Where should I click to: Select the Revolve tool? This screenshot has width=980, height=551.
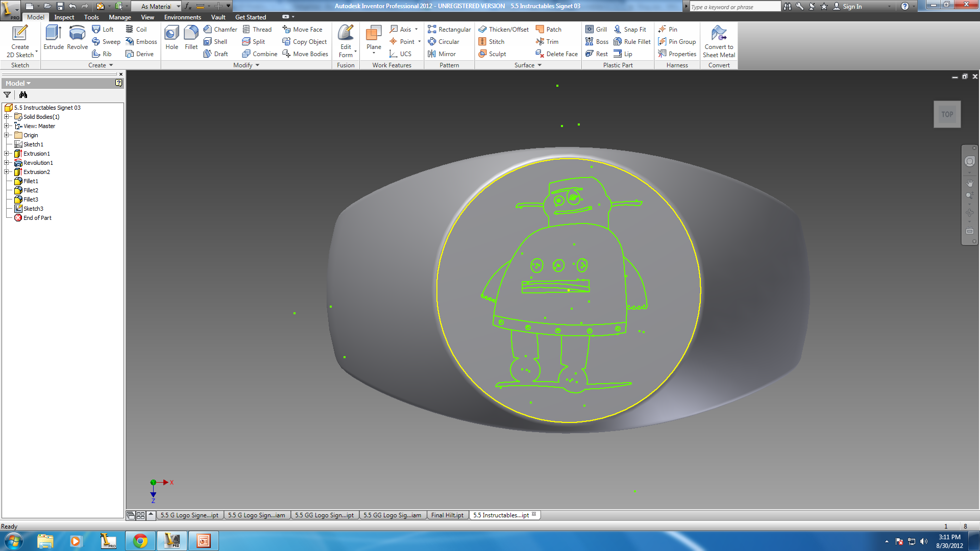(77, 37)
